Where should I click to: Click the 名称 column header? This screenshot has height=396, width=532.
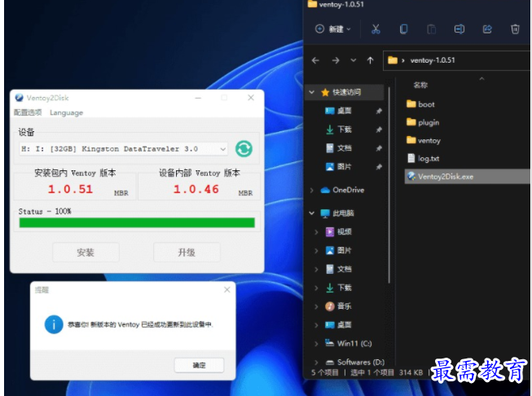420,85
